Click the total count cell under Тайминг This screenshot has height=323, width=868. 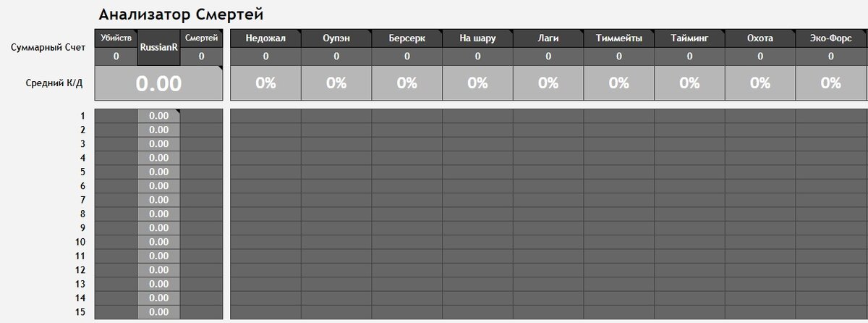tap(689, 56)
